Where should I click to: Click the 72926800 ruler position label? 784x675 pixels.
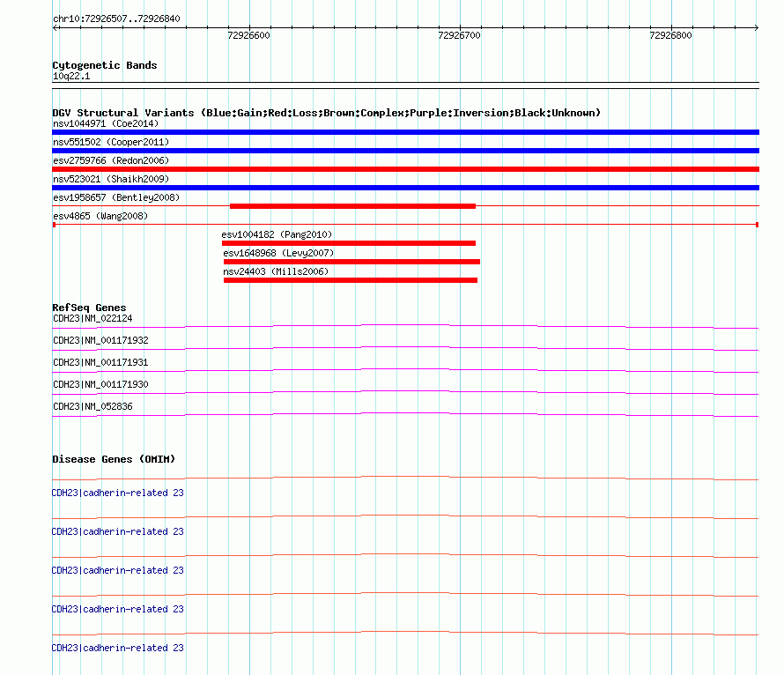[x=670, y=35]
